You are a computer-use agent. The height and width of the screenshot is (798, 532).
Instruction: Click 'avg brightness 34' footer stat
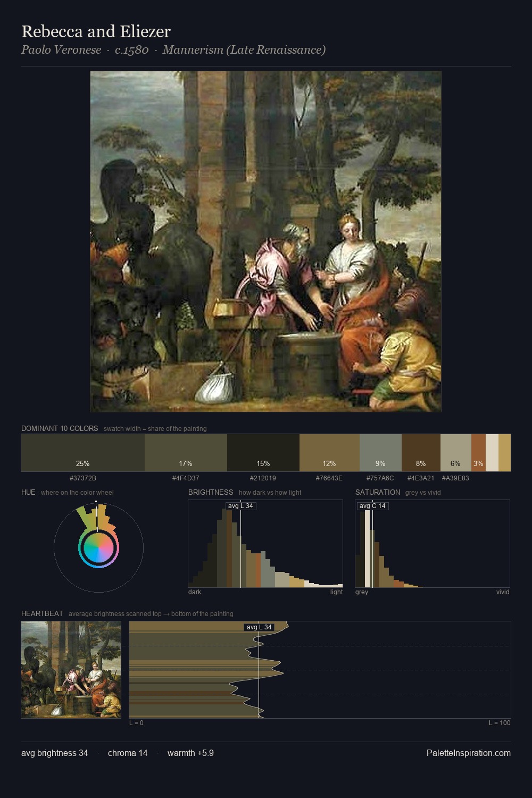click(55, 753)
